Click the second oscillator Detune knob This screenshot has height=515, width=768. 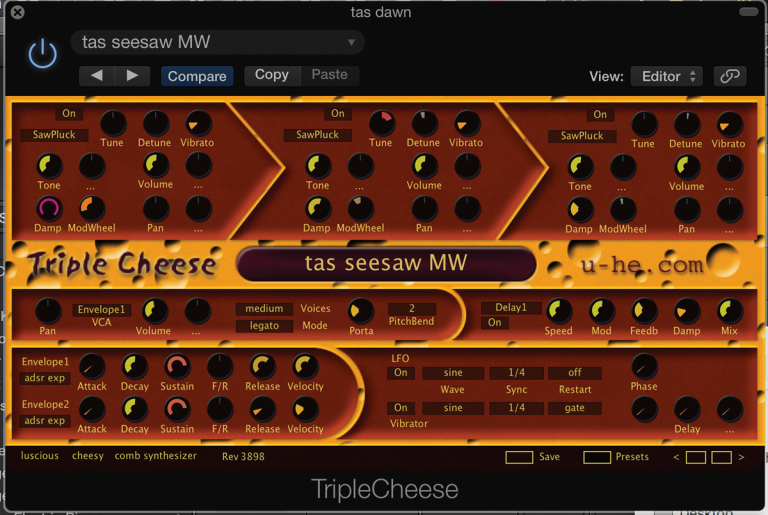coord(424,123)
